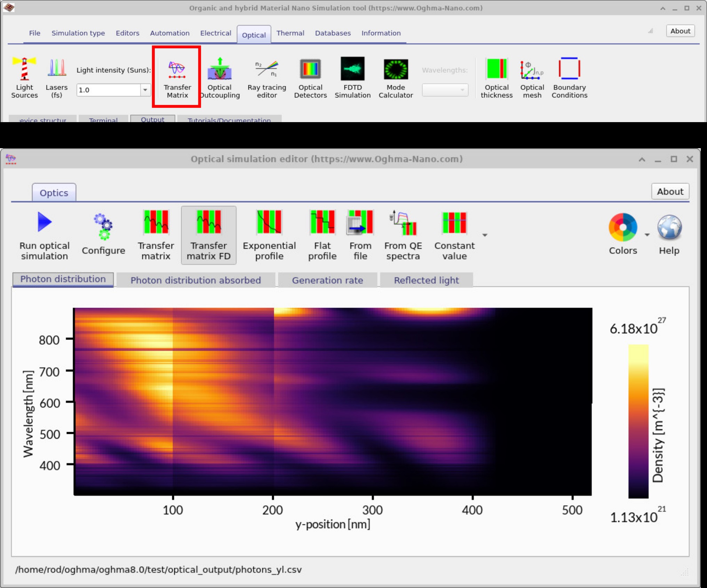Switch to the Electrical ribbon tab
Viewport: 707px width, 588px height.
(215, 33)
